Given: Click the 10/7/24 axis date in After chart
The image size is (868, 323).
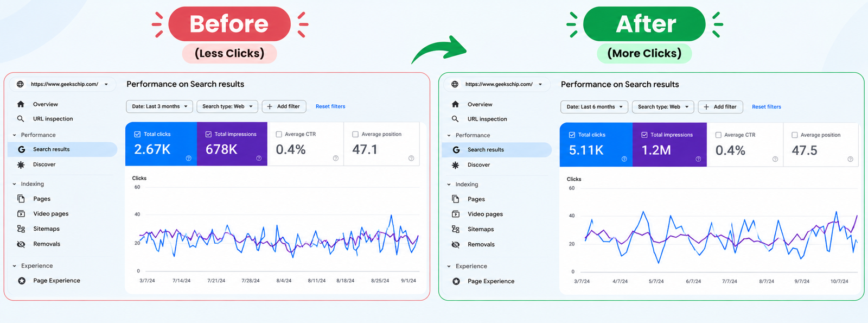Looking at the screenshot, I should [839, 281].
